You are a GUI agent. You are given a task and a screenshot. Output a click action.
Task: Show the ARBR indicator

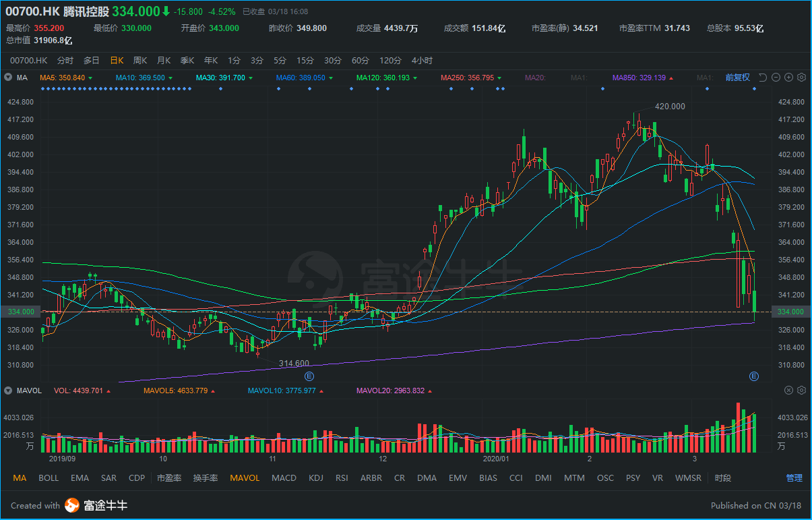pos(371,478)
